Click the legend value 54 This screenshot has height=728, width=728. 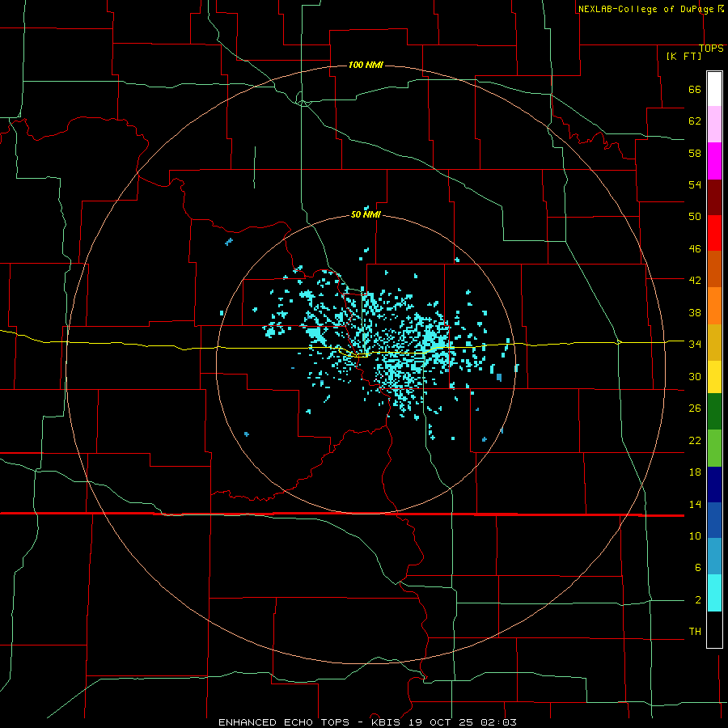tap(695, 184)
